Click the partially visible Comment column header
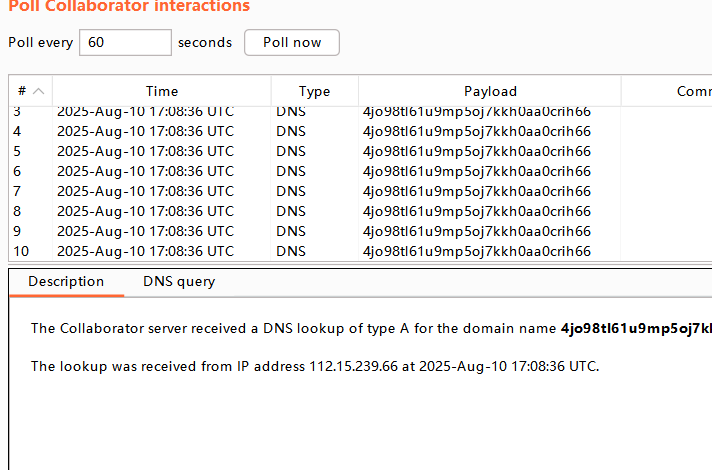Viewport: 712px width, 470px height. coord(692,91)
